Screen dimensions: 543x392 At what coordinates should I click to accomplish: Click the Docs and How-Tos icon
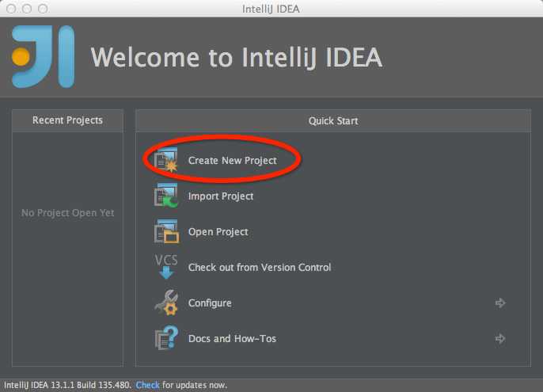pyautogui.click(x=166, y=338)
